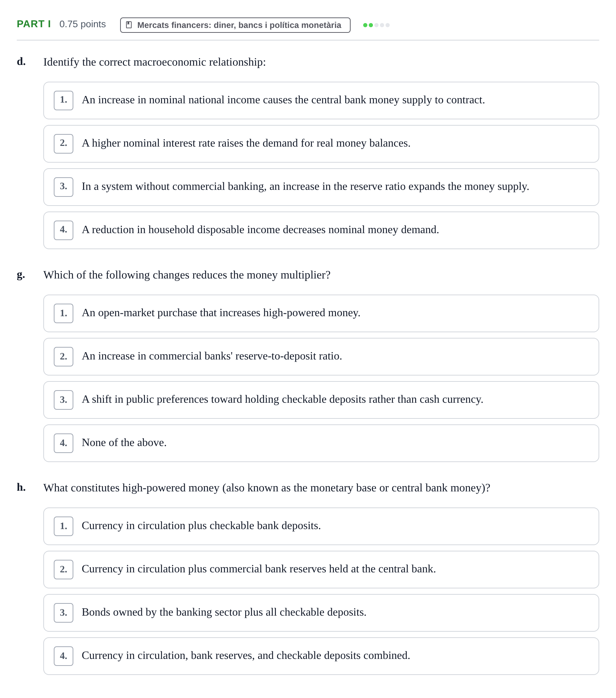Image resolution: width=616 pixels, height=698 pixels.
Task: Choose 'higher nominal interest rate' answer
Action: click(x=321, y=144)
